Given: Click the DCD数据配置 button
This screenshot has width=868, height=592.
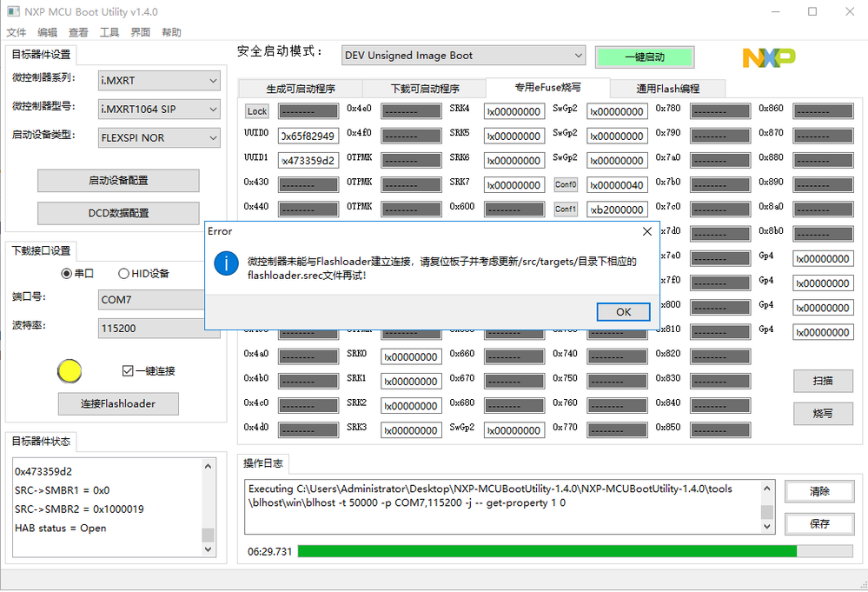Looking at the screenshot, I should coord(118,213).
